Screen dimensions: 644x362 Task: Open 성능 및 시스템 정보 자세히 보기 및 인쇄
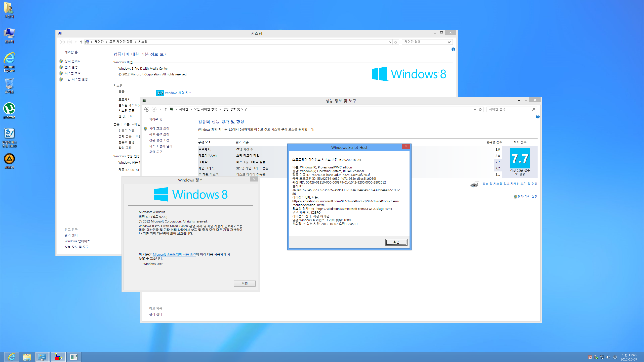click(510, 184)
